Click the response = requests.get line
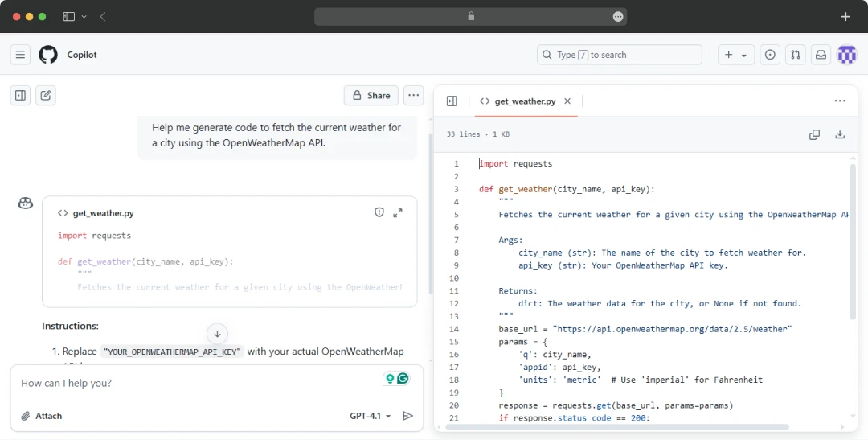 (616, 405)
